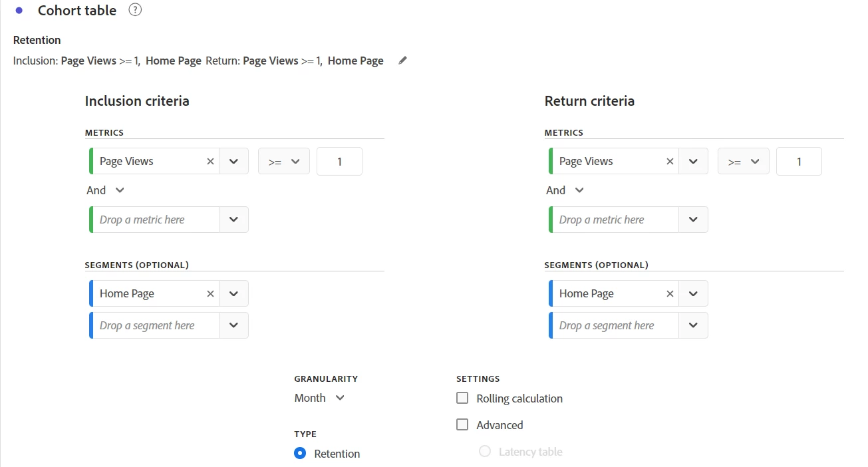Open the Granularity Month dropdown
The image size is (868, 467).
[320, 398]
